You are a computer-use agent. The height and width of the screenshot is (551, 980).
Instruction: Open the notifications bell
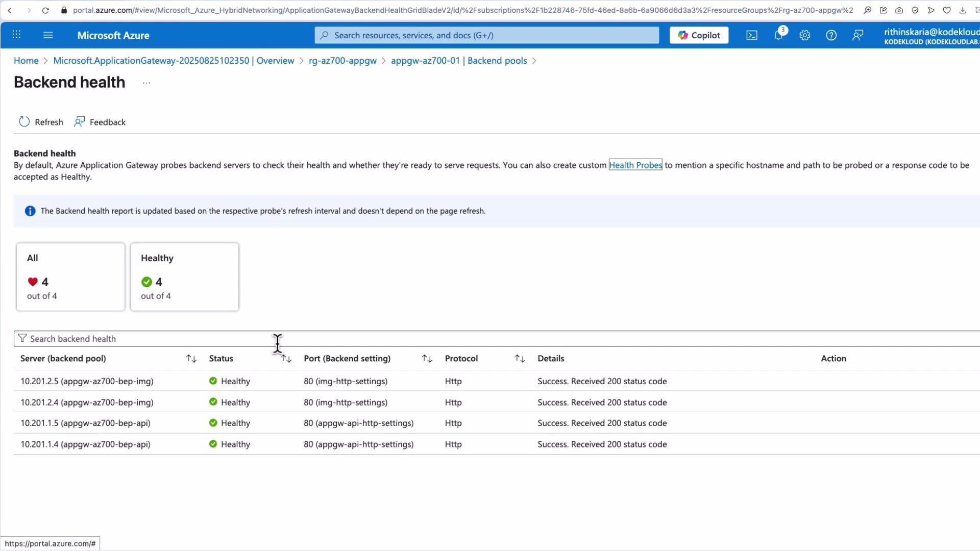(x=778, y=35)
